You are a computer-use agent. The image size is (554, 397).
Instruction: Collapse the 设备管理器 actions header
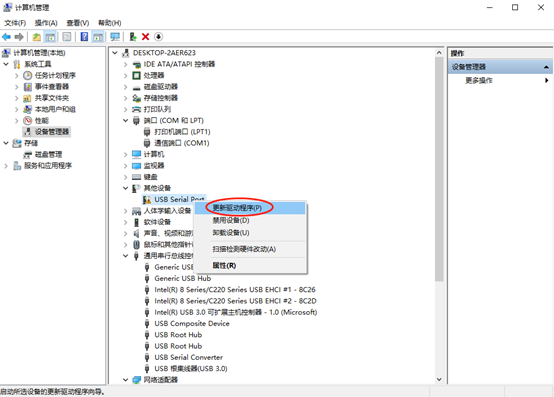click(546, 67)
